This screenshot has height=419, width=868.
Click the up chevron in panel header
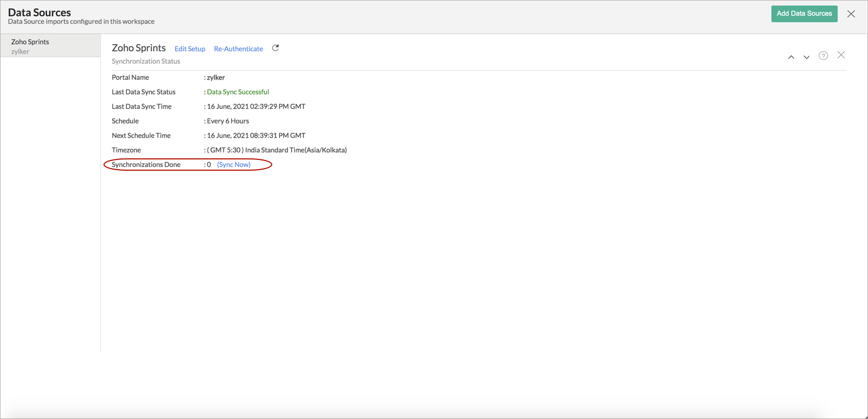click(791, 57)
